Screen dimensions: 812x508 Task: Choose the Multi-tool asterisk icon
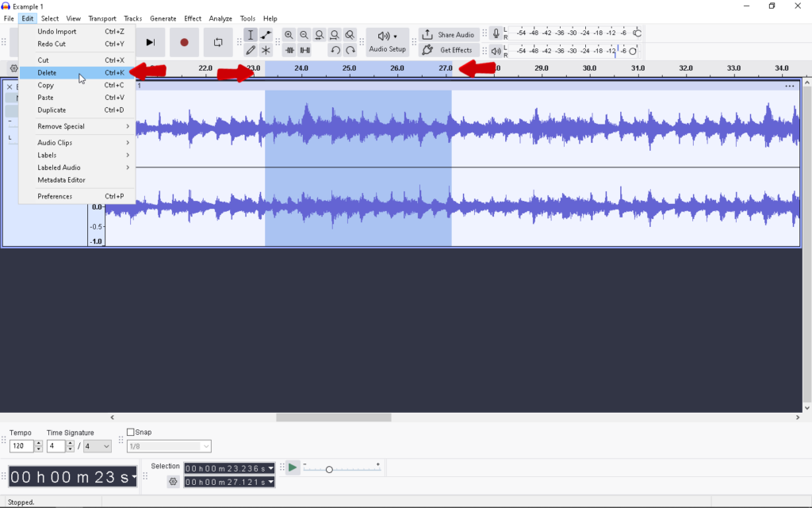tap(266, 50)
